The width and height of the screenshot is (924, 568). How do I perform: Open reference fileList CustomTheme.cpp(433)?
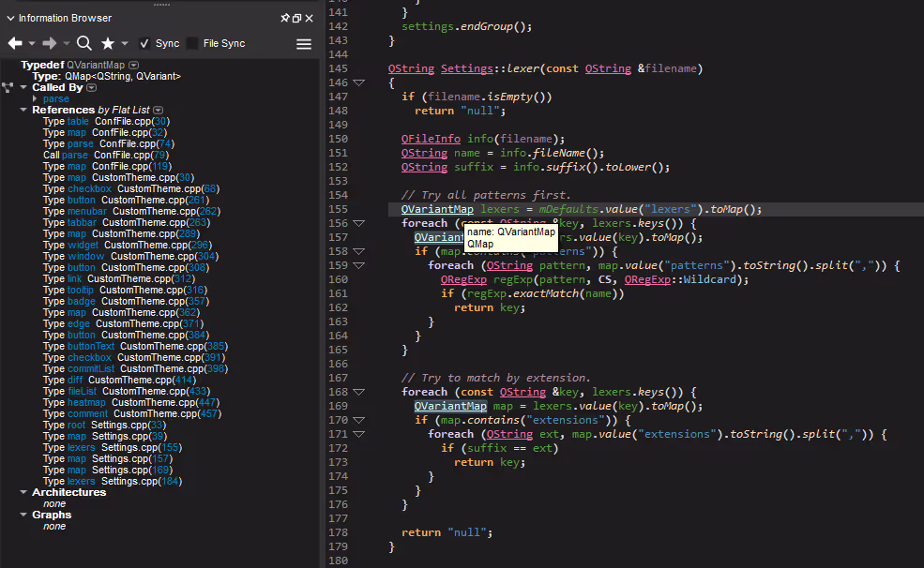point(127,392)
